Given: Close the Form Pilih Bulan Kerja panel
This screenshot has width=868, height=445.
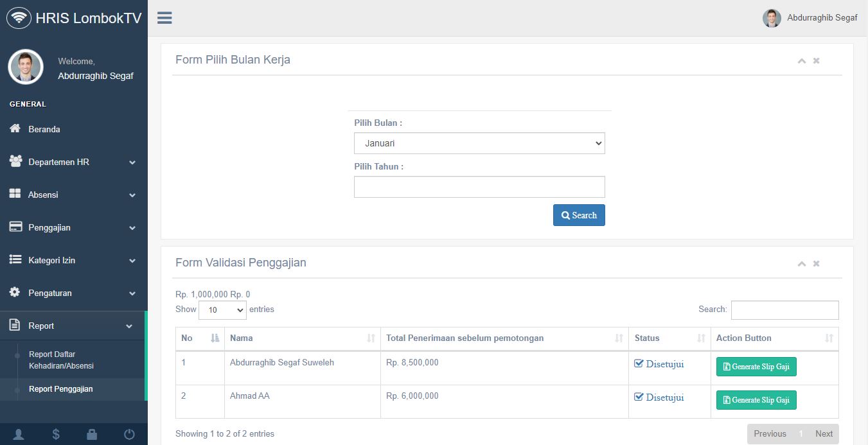Looking at the screenshot, I should coord(816,61).
